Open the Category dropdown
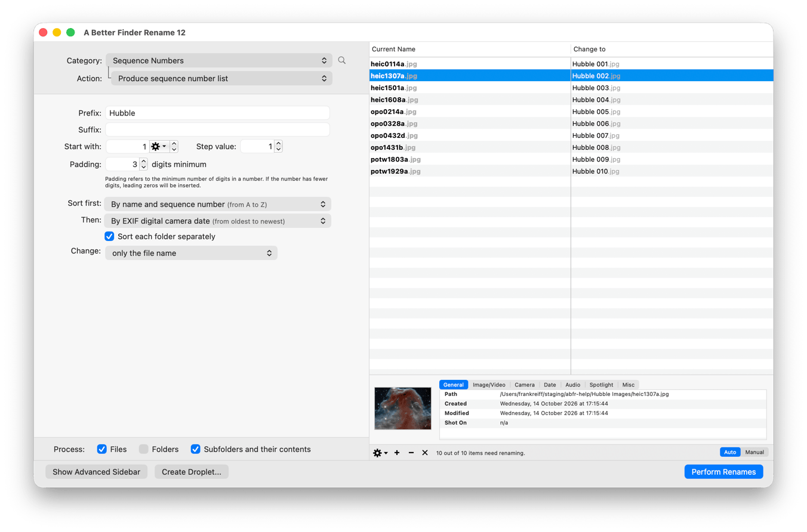The width and height of the screenshot is (807, 532). coord(219,60)
